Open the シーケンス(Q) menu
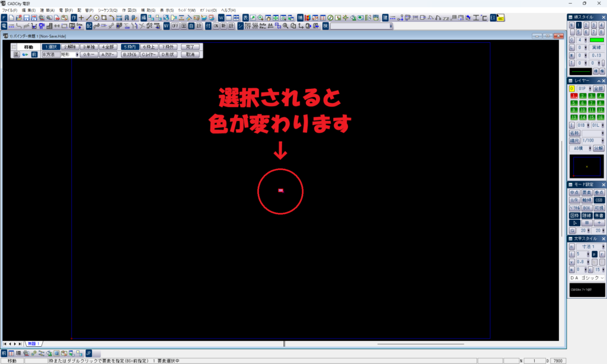 (108, 11)
